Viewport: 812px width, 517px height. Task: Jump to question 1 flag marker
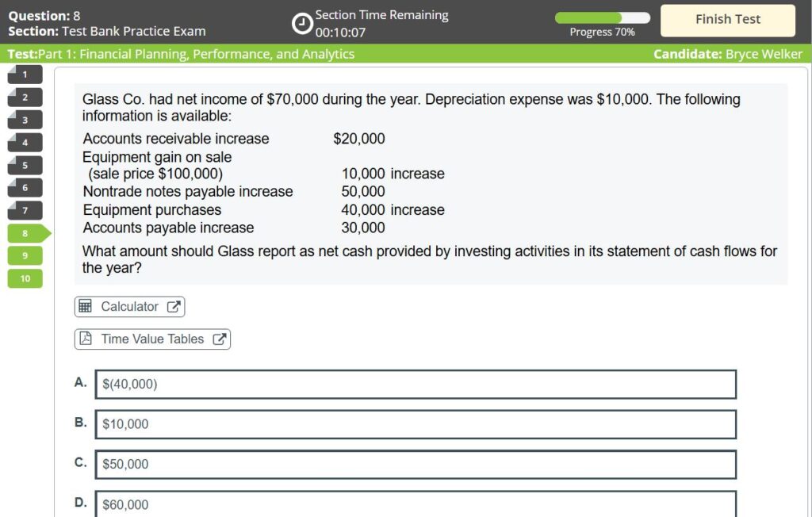click(x=25, y=75)
